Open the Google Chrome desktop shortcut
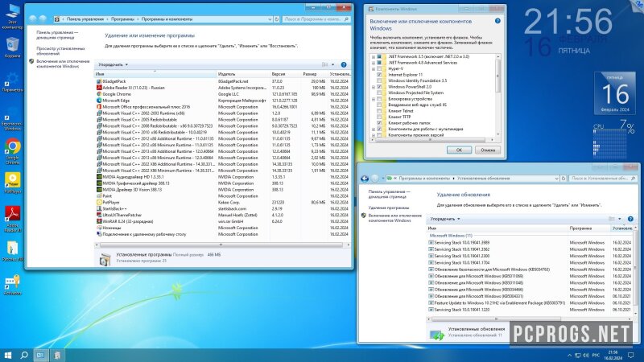 tap(12, 151)
